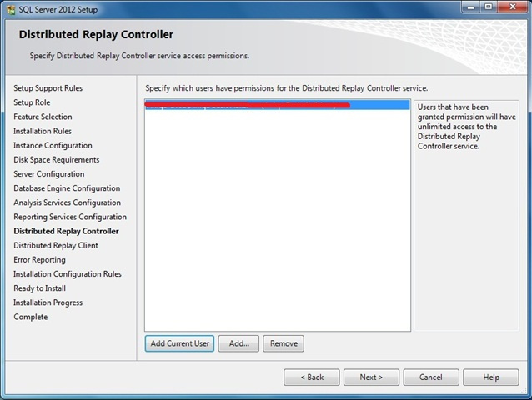Click the Setup Role step
Image resolution: width=532 pixels, height=400 pixels.
coord(32,102)
